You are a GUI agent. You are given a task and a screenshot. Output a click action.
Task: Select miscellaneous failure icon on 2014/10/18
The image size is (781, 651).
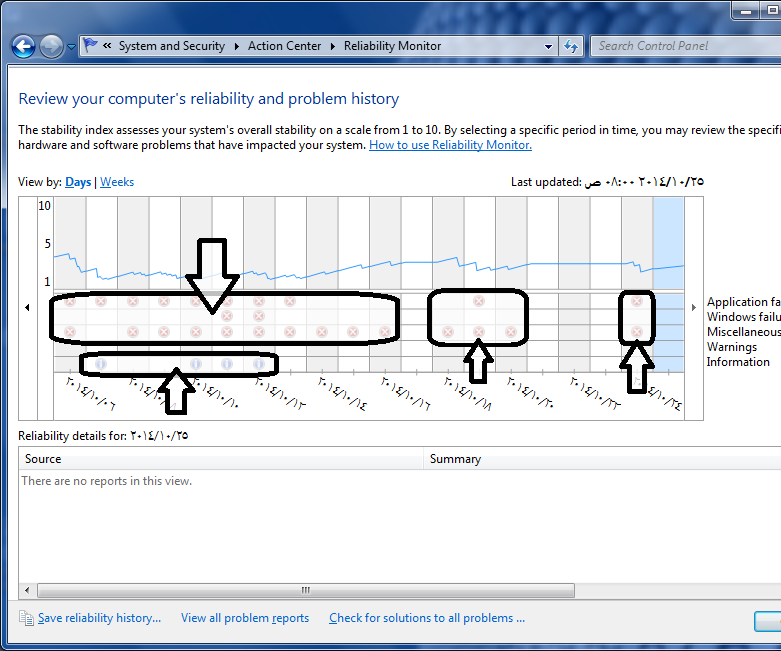tap(448, 332)
